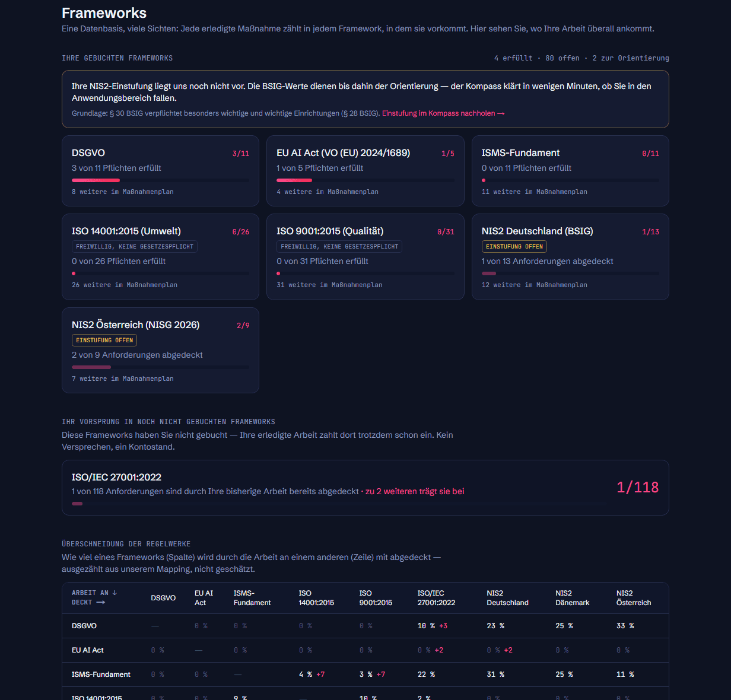Open the ISO 14001:2015 (Umwelt) card title

click(x=126, y=231)
